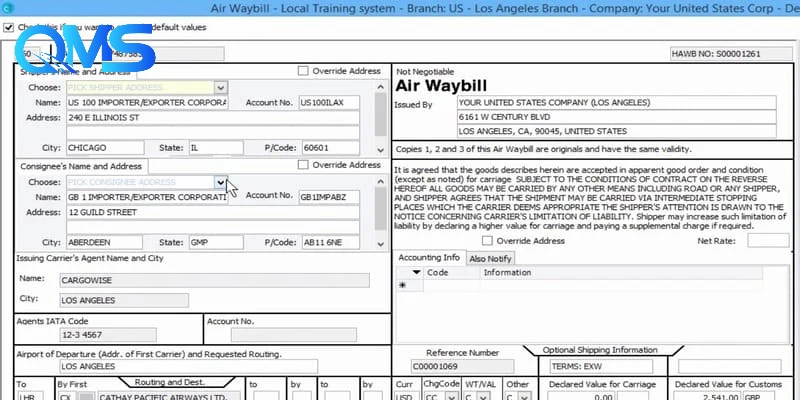Expand the ChgCode dropdown
The height and width of the screenshot is (400, 800).
[451, 397]
